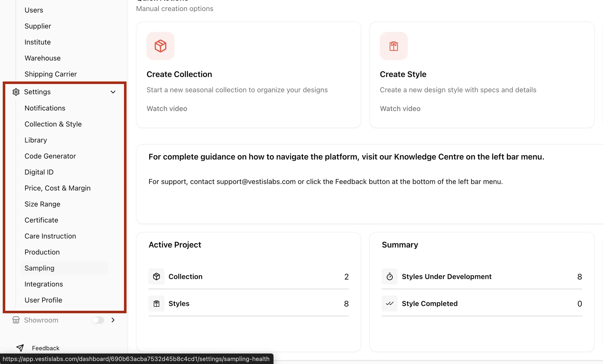Open the Supplier page

(x=38, y=26)
